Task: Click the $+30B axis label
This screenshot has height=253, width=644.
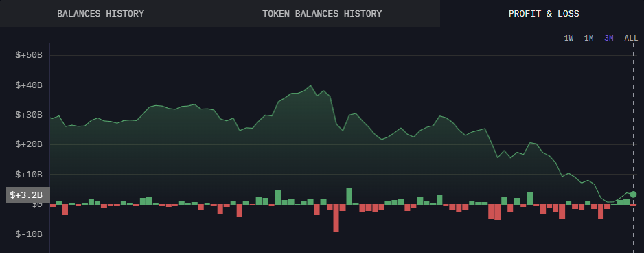Action: click(29, 115)
